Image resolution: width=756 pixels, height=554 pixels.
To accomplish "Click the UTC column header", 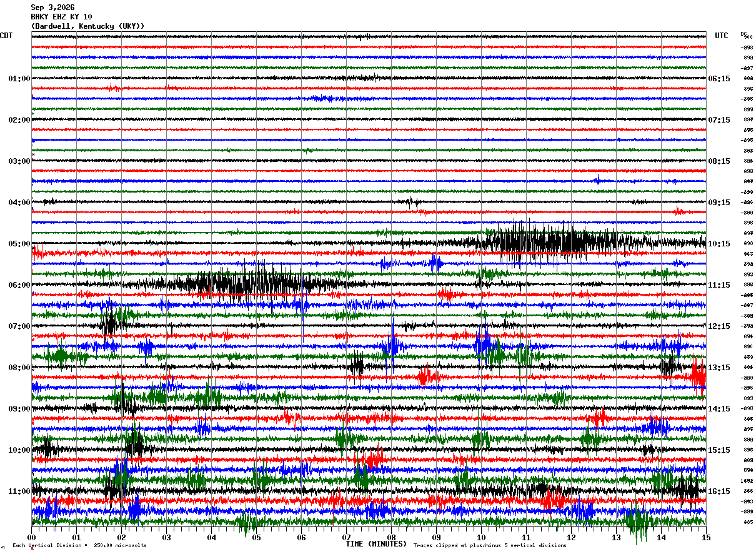I will [x=722, y=36].
